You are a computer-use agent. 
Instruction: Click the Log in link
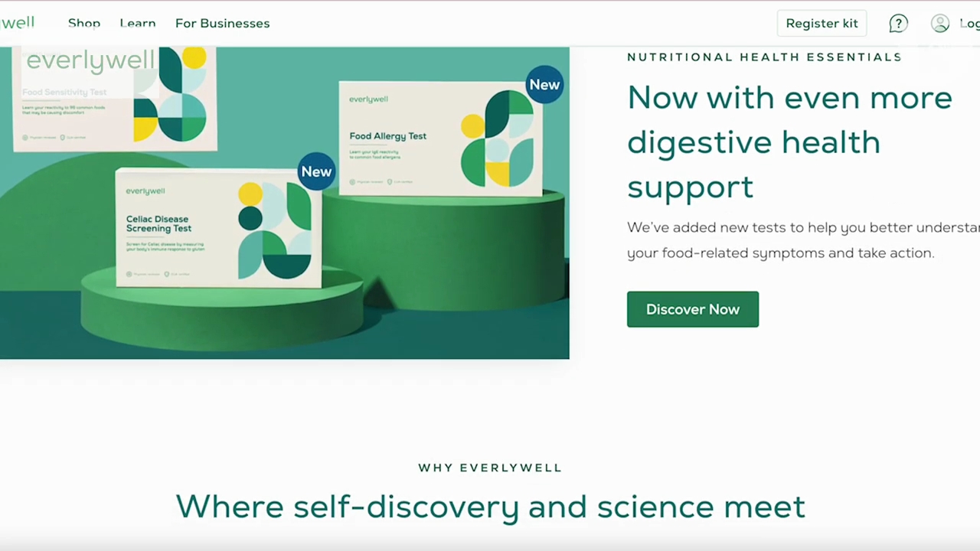pos(969,24)
